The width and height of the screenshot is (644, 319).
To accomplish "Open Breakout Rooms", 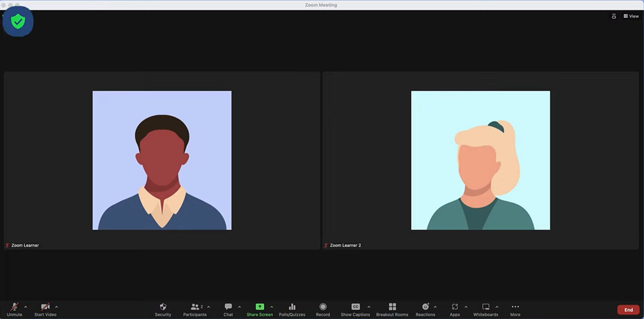I will coord(392,308).
